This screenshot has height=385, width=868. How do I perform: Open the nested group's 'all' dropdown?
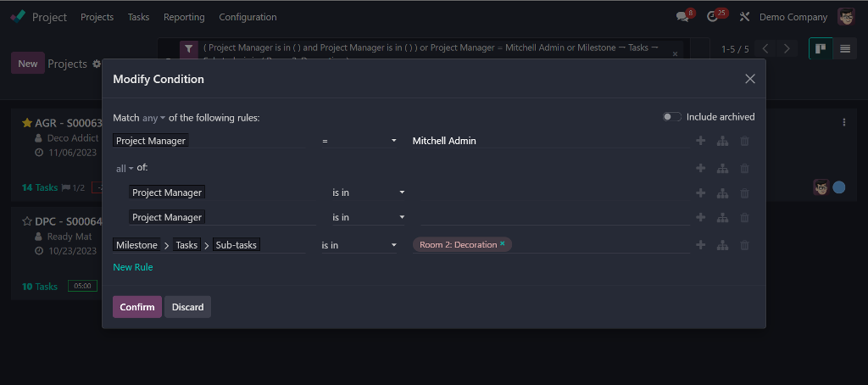point(125,169)
